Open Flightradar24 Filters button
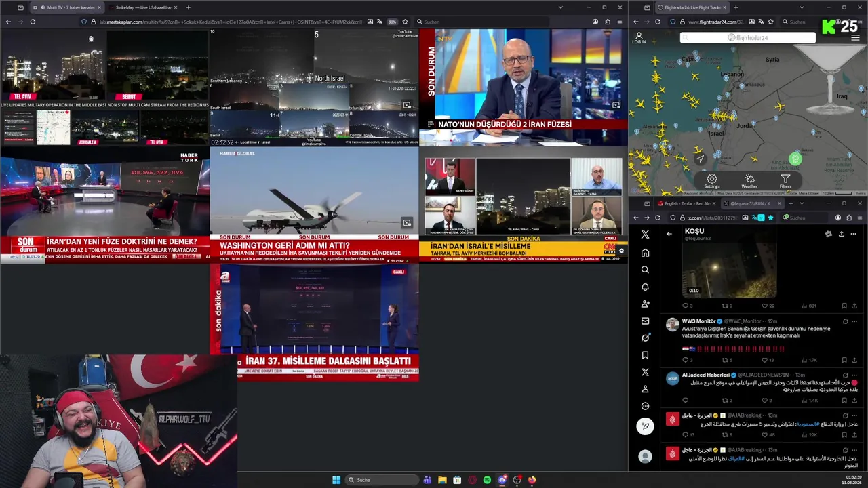The height and width of the screenshot is (488, 868). [785, 181]
